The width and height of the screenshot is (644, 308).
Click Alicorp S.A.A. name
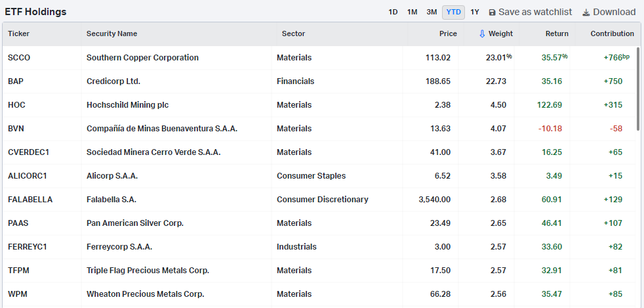click(112, 176)
